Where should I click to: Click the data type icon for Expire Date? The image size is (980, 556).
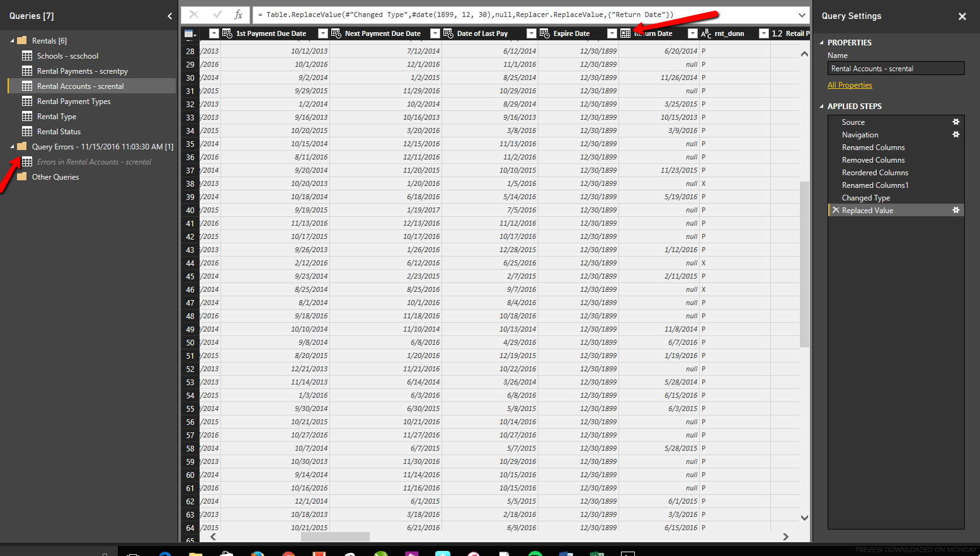point(545,33)
